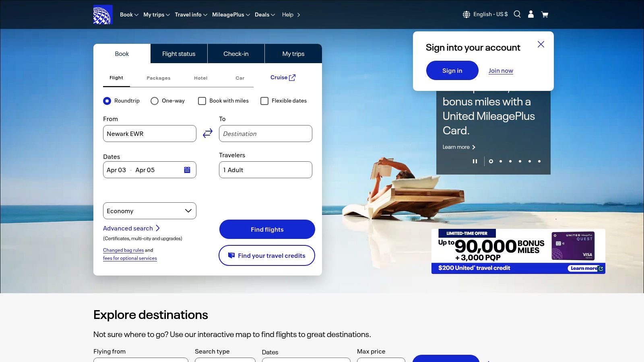Swap the From and To airports
The image size is (644, 362).
click(207, 133)
